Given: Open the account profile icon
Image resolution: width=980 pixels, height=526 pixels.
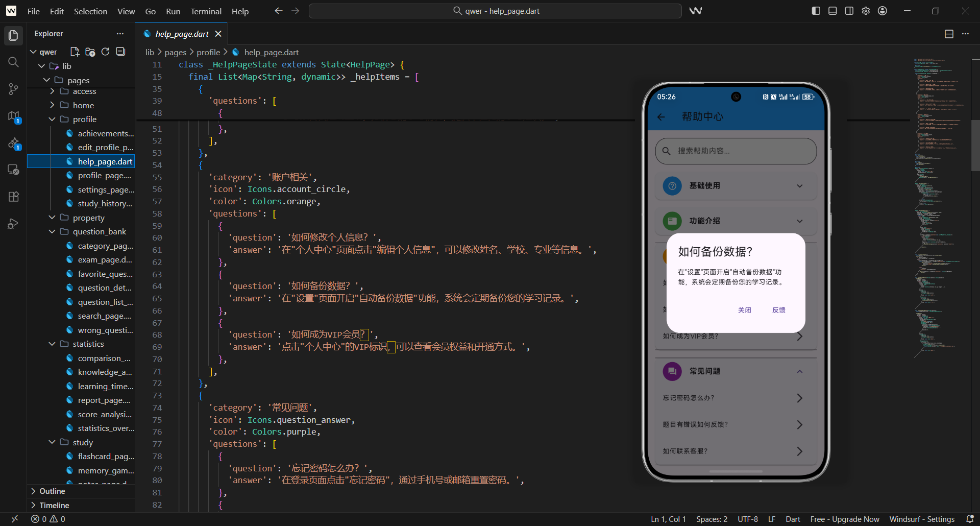Looking at the screenshot, I should tap(883, 11).
